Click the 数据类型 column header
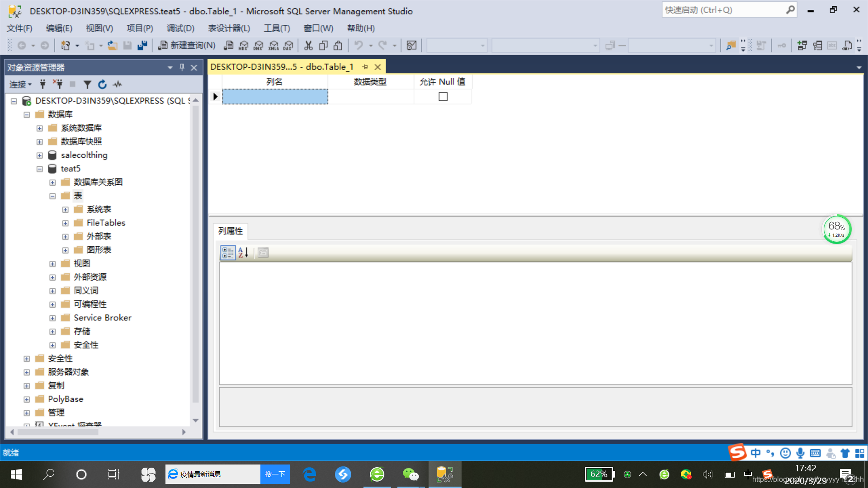Screen dimensions: 868x488 [370, 82]
